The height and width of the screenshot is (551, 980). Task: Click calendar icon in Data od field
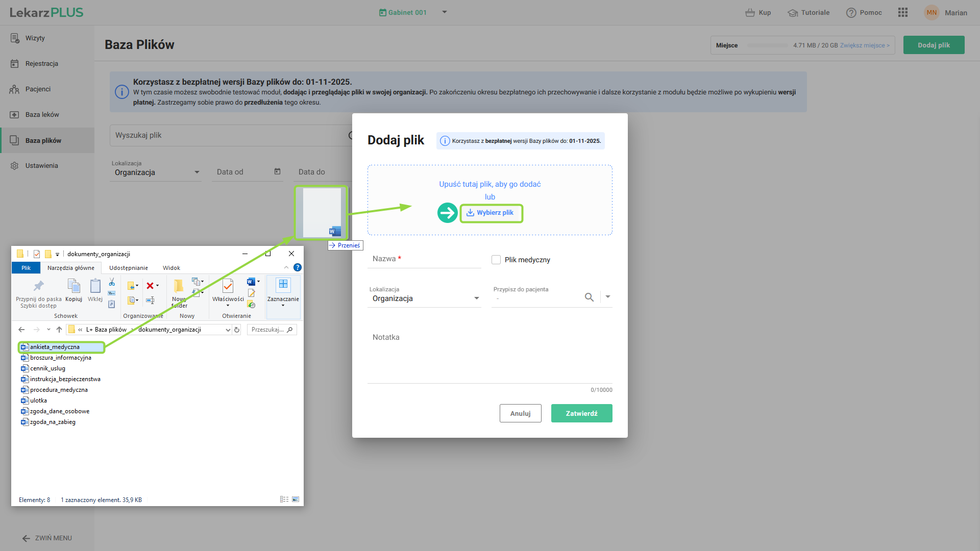(277, 171)
